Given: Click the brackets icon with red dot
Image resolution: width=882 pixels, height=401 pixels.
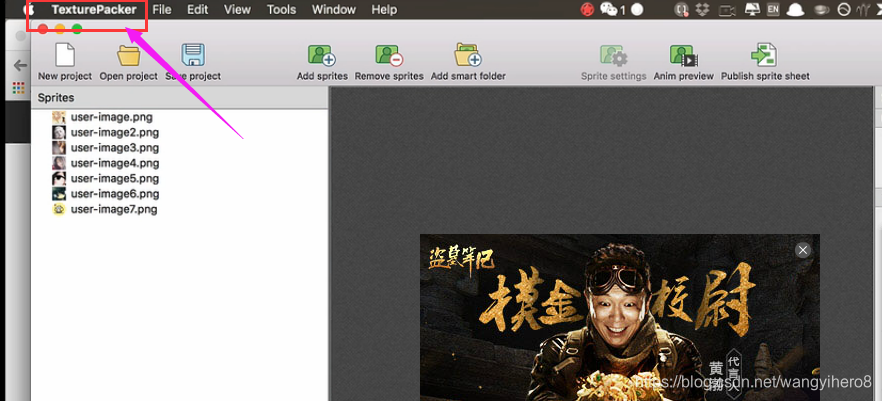Looking at the screenshot, I should pyautogui.click(x=682, y=10).
